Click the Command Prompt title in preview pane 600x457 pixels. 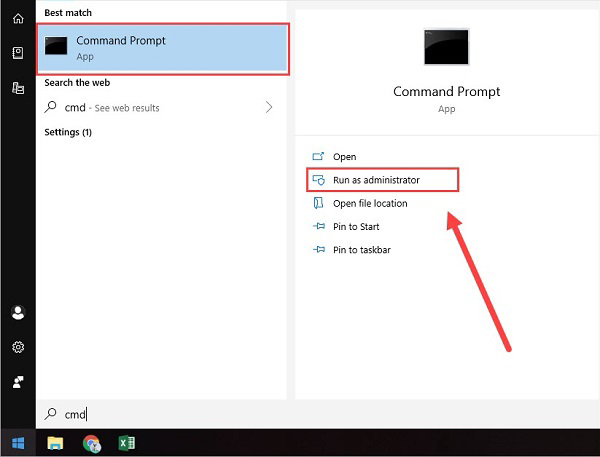(x=447, y=92)
